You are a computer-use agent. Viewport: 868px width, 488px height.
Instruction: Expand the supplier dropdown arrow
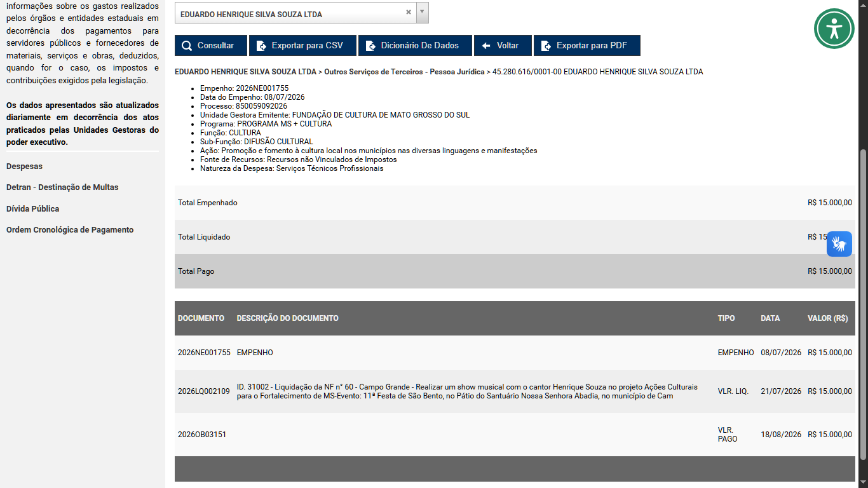(423, 12)
